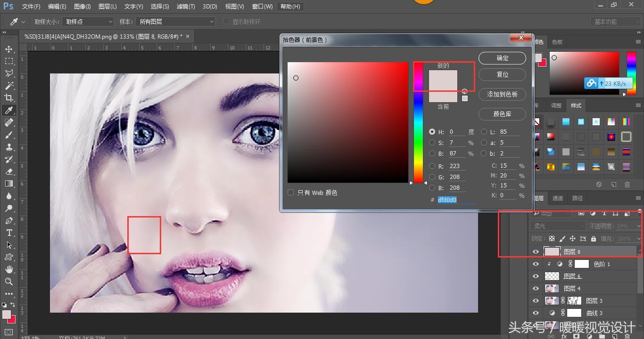Open the Styles panel flyout menu
Viewport: 644px width, 339px height.
pos(638,105)
